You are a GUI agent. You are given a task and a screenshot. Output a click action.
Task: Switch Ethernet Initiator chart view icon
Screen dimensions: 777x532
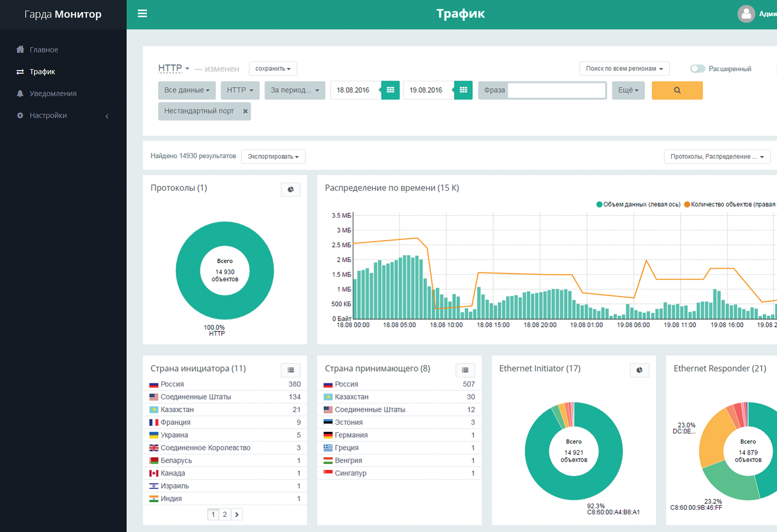[x=639, y=370]
